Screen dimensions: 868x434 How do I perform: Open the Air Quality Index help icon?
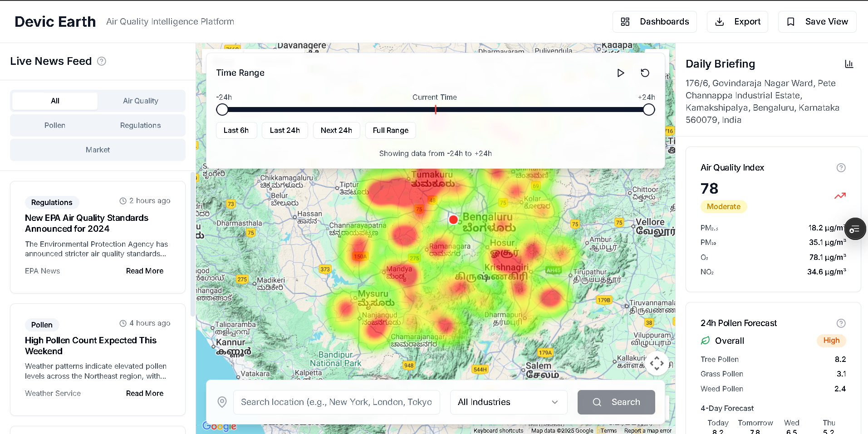coord(841,168)
